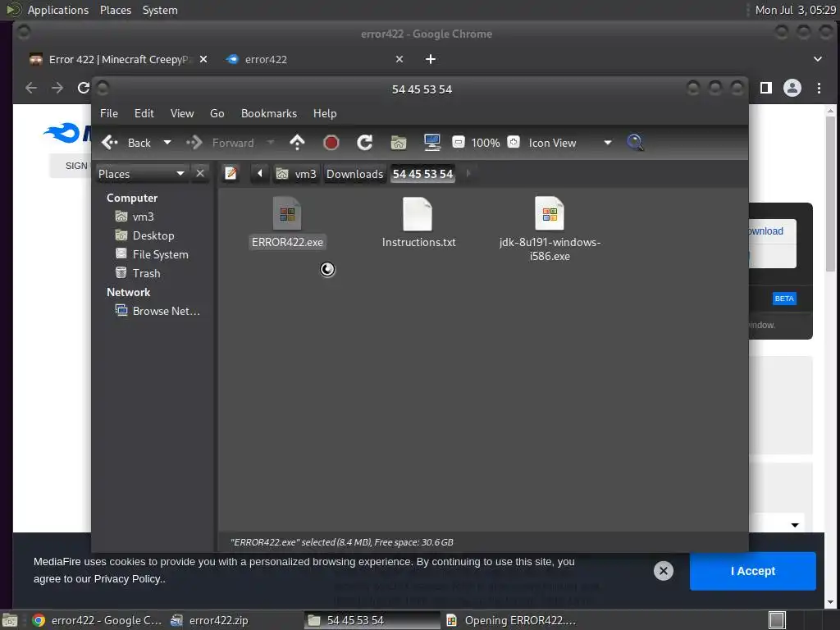Open Chrome tab search dropdown arrow
This screenshot has height=630, width=840.
818,59
